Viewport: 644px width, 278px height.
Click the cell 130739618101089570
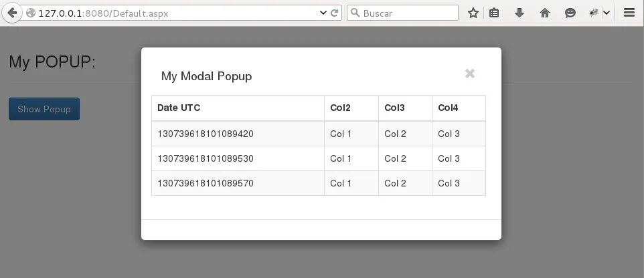pos(206,183)
